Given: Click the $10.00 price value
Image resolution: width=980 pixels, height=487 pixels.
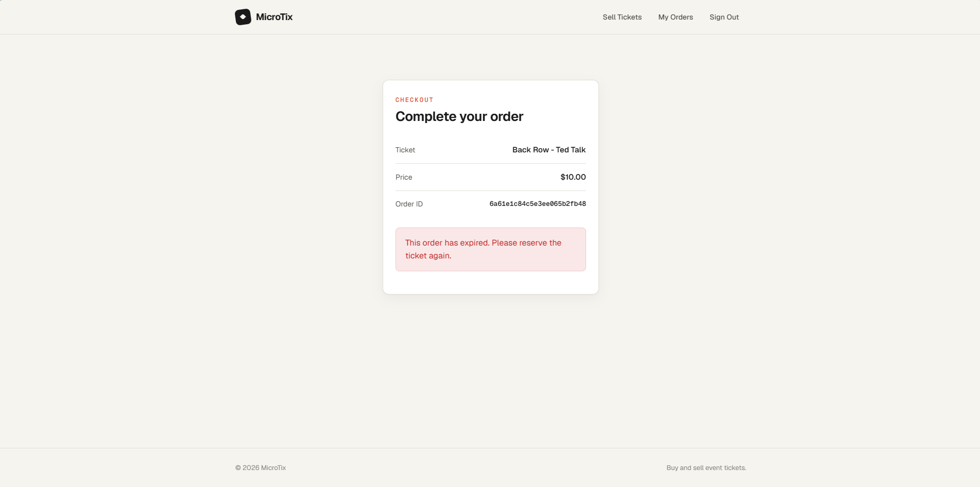Looking at the screenshot, I should tap(573, 177).
